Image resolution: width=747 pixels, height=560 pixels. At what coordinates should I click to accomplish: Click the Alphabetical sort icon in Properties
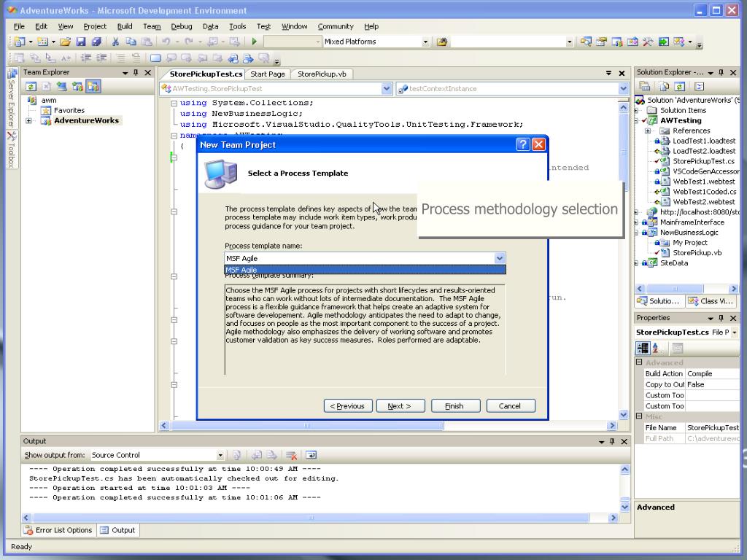pos(657,348)
